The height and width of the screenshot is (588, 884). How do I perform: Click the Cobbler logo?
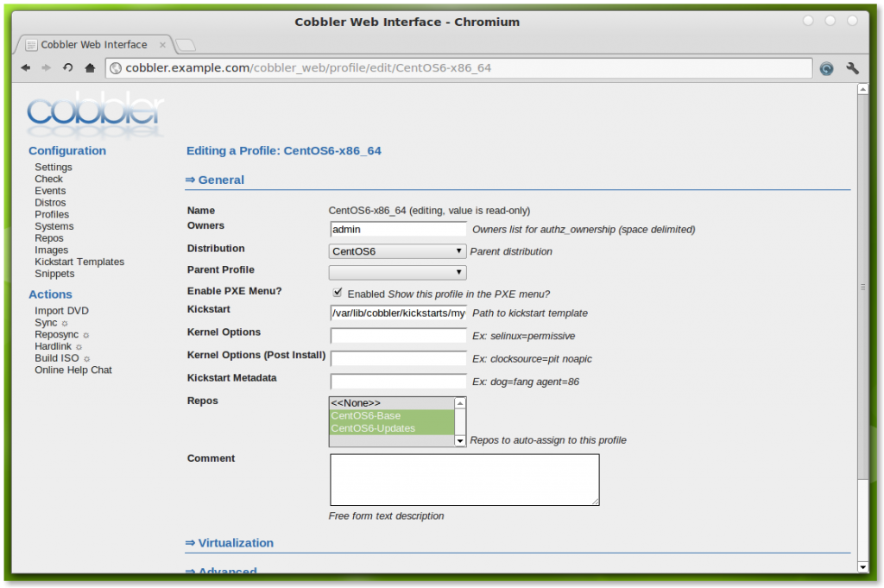click(x=95, y=112)
